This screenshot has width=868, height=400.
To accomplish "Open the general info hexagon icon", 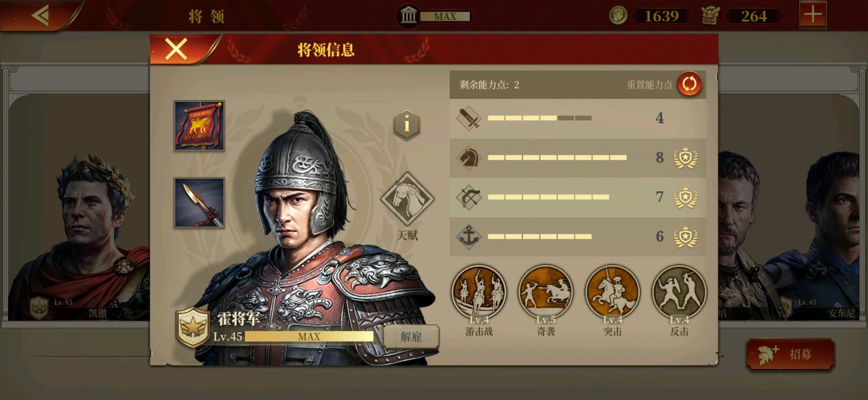I will [407, 125].
